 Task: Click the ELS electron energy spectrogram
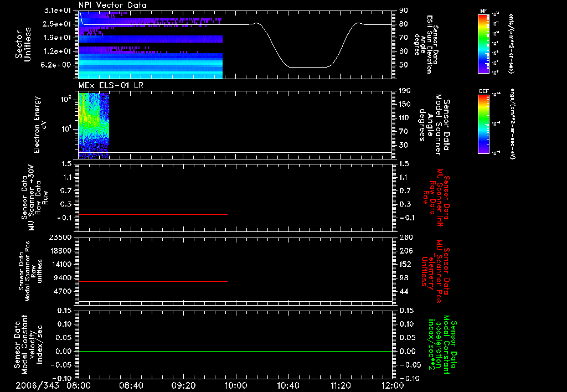pos(94,126)
